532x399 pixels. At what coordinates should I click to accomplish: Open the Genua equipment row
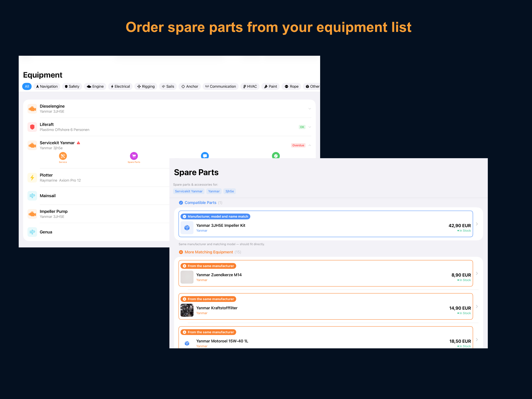click(99, 232)
